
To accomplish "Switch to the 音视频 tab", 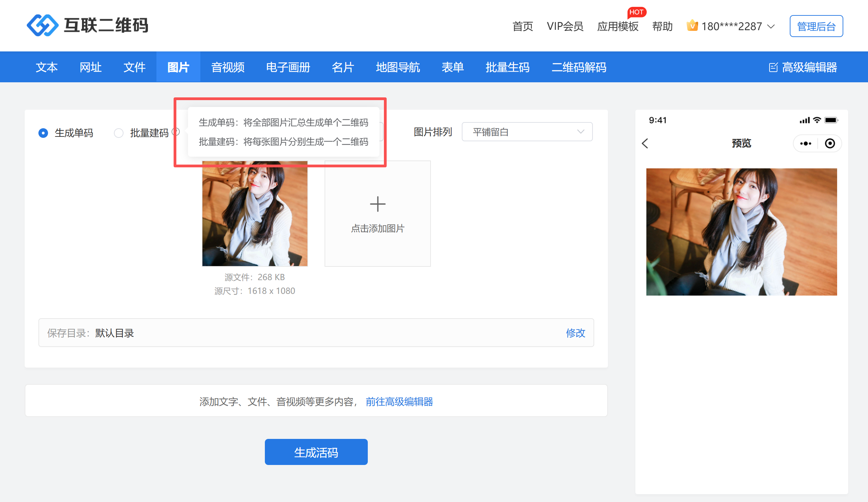I will click(x=228, y=68).
